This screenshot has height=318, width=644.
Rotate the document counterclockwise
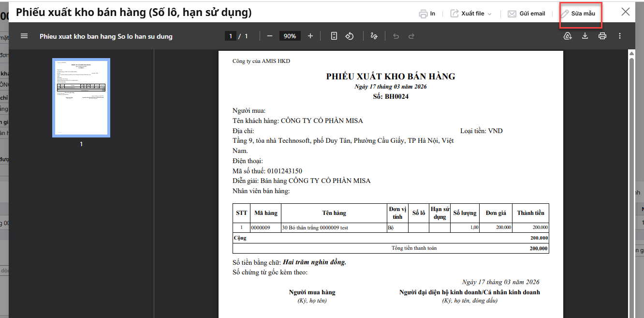pyautogui.click(x=350, y=36)
